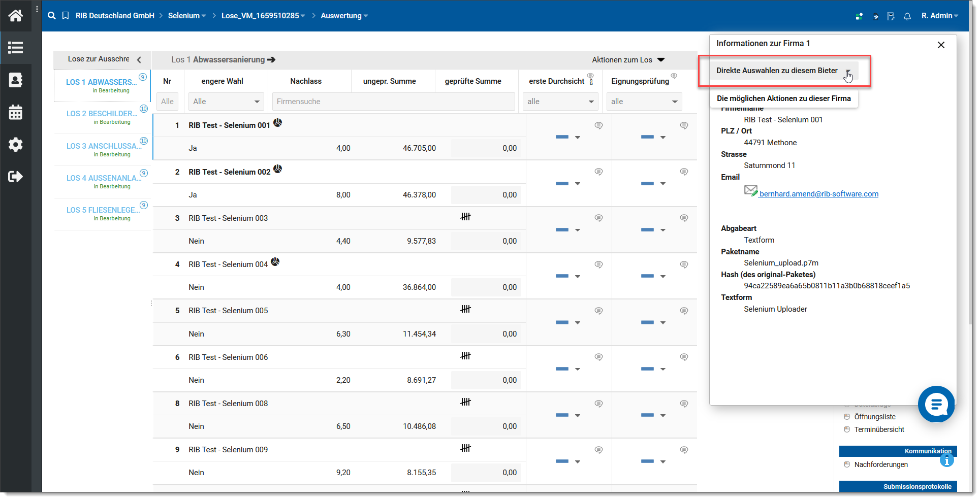Click the tally mark icon in Selenium 008 row
Viewport: 980px width, 500px height.
coord(466,402)
